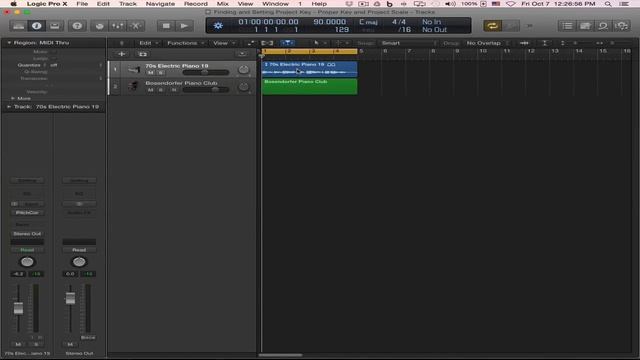Open global tracks dropdown button
The image size is (640, 360).
(x=242, y=54)
